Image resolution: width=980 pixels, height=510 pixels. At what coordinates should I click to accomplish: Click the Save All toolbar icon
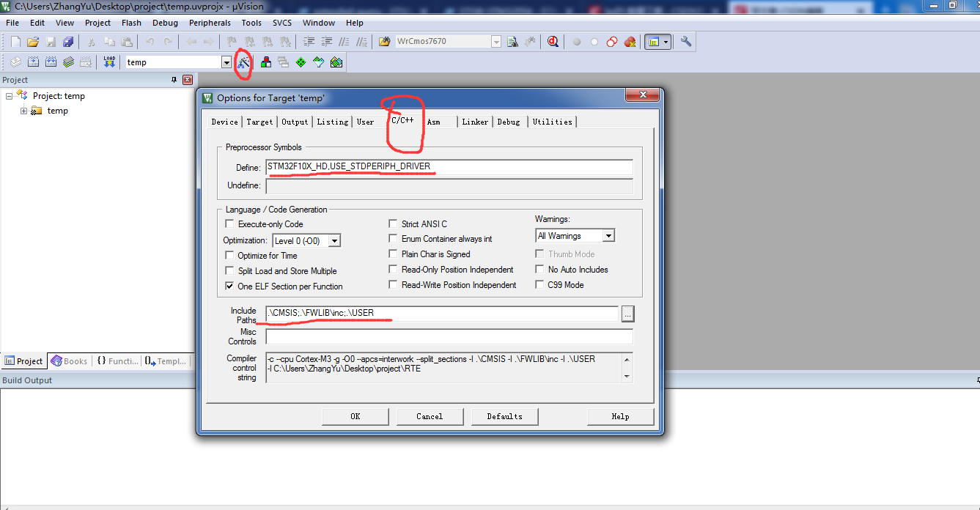68,42
